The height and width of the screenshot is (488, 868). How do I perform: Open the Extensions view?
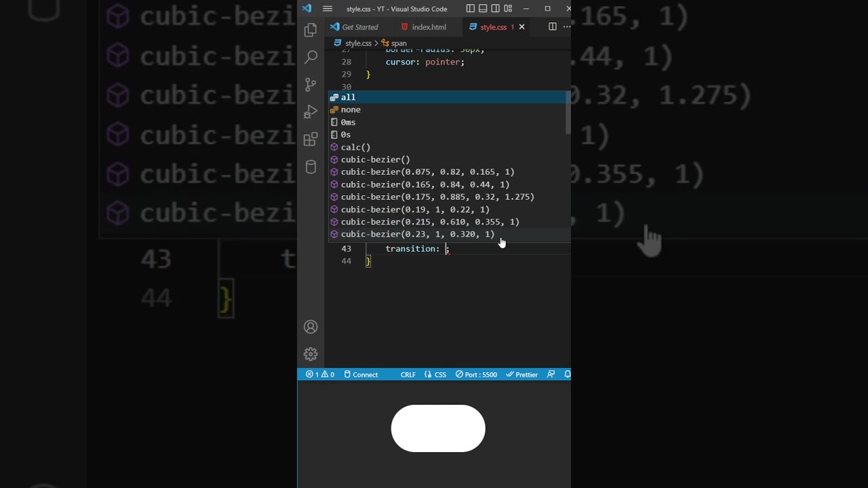point(311,140)
